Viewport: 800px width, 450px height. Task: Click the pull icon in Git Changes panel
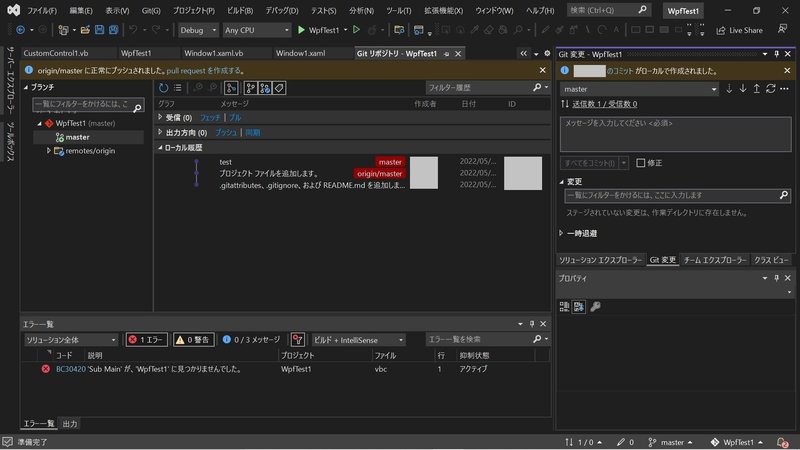point(743,89)
